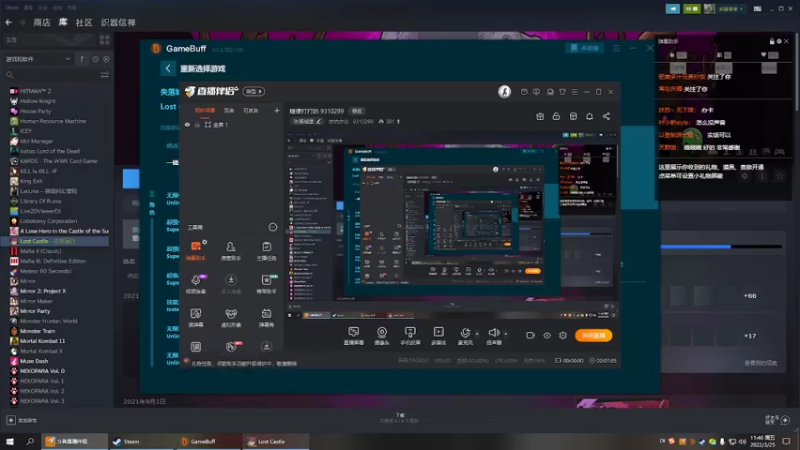Open the user avatar in 直播伴侣 title bar
Image resolution: width=800 pixels, height=450 pixels.
(x=504, y=91)
